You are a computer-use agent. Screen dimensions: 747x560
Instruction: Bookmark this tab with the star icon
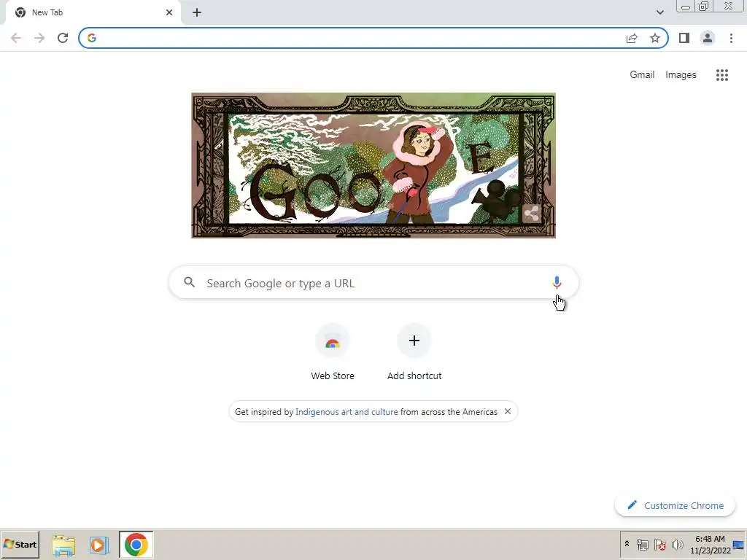[655, 38]
